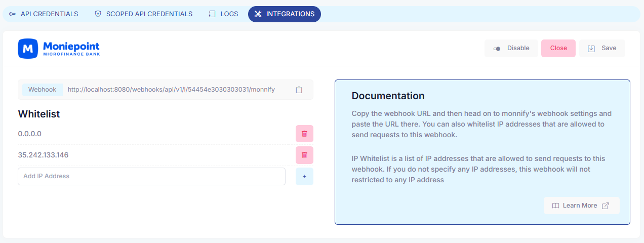The image size is (644, 243).
Task: Open the Learn More link
Action: click(581, 206)
